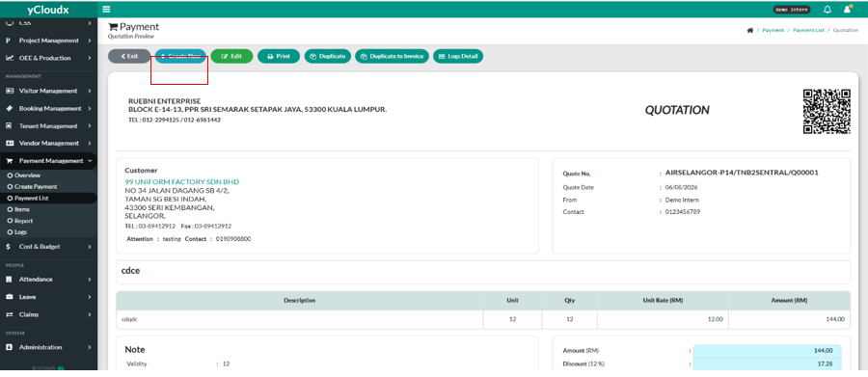Expand Tenant Management chevron
The width and height of the screenshot is (868, 377).
89,126
